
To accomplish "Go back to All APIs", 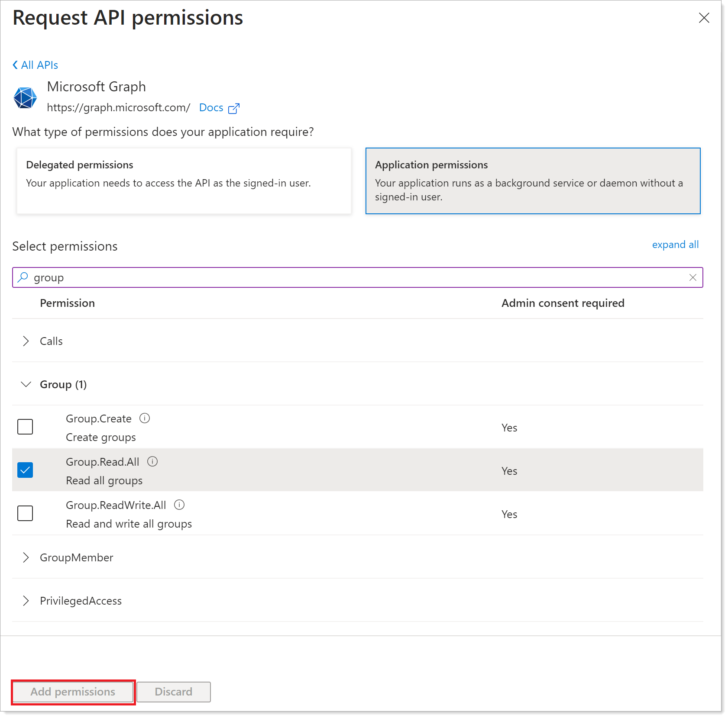I will (36, 65).
